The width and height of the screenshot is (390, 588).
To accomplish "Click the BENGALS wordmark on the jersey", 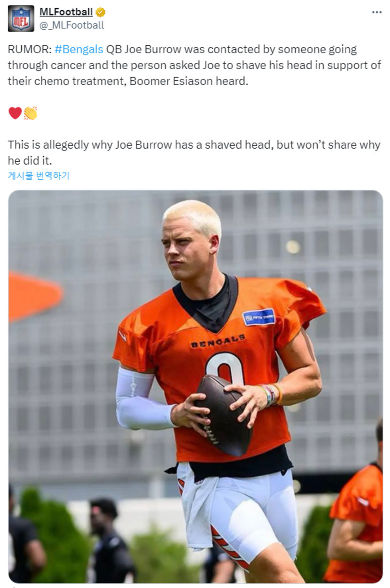I will pyautogui.click(x=218, y=341).
